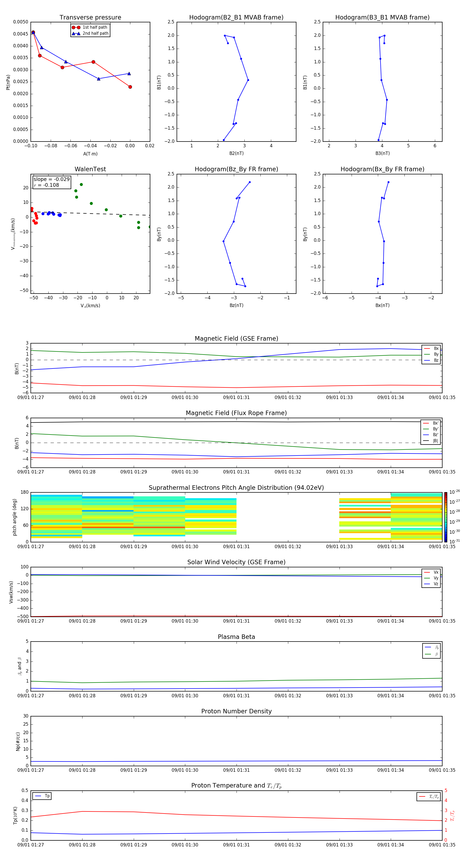Screen dimensions: 473x868
Task: Select Vx entry in solar wind legend
Action: click(x=431, y=573)
